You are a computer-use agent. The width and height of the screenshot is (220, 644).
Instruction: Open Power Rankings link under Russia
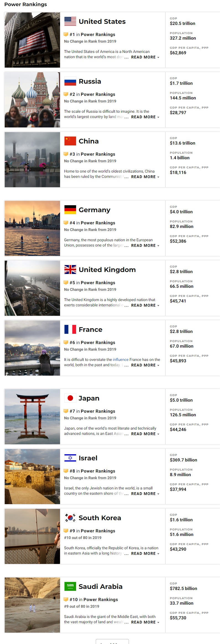(x=98, y=94)
